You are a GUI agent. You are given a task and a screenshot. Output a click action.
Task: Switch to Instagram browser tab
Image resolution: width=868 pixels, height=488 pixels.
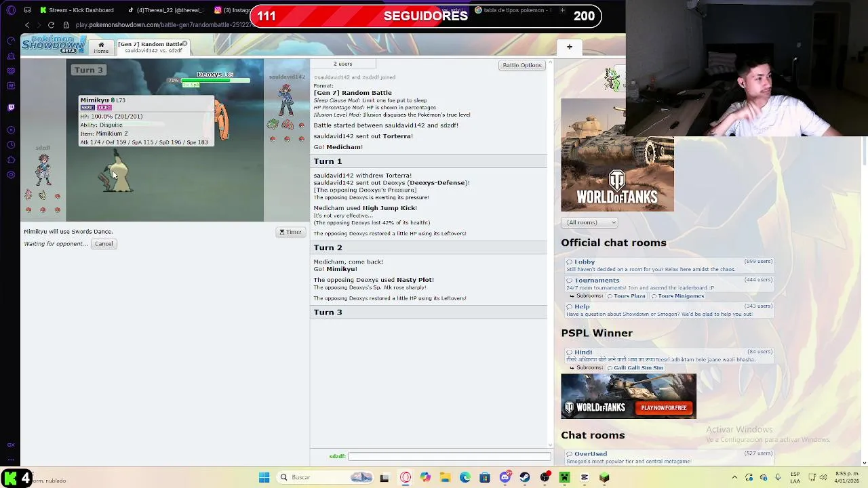[232, 10]
